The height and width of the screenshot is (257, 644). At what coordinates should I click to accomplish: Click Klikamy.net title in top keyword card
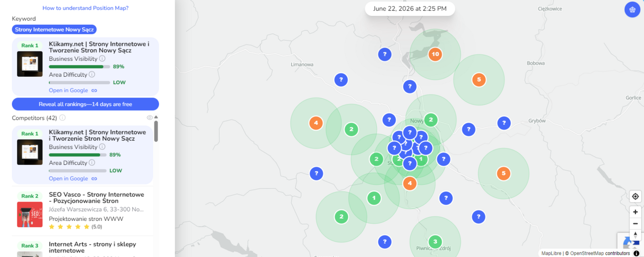pyautogui.click(x=99, y=47)
